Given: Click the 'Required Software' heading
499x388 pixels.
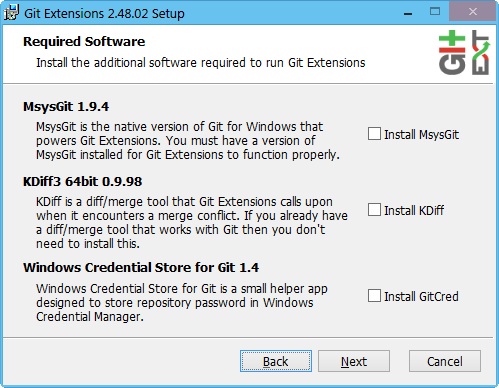Looking at the screenshot, I should (x=84, y=42).
